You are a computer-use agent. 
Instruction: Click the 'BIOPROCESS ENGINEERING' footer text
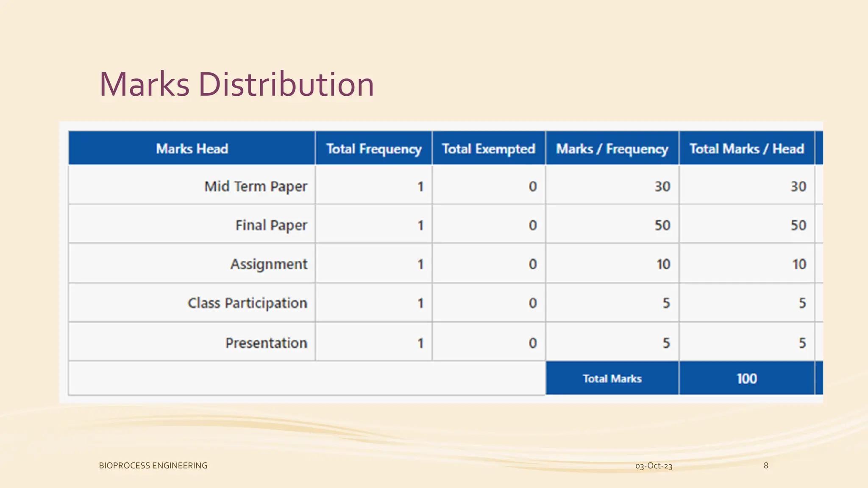(153, 466)
